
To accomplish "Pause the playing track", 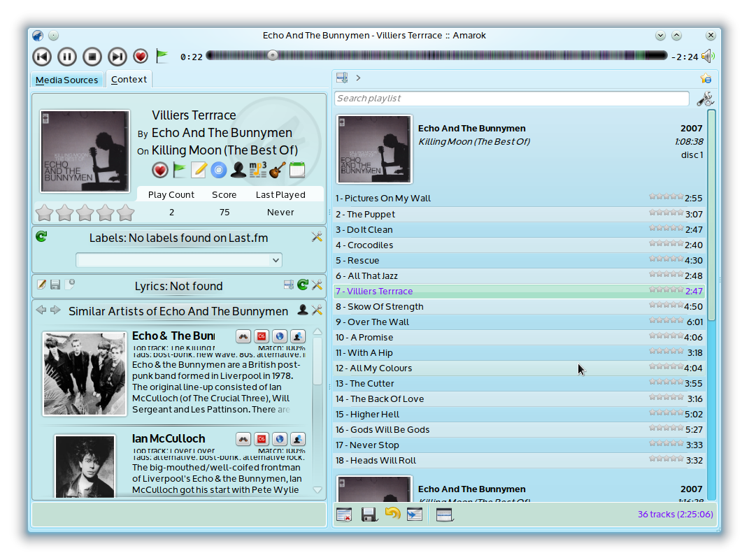I will tap(67, 57).
